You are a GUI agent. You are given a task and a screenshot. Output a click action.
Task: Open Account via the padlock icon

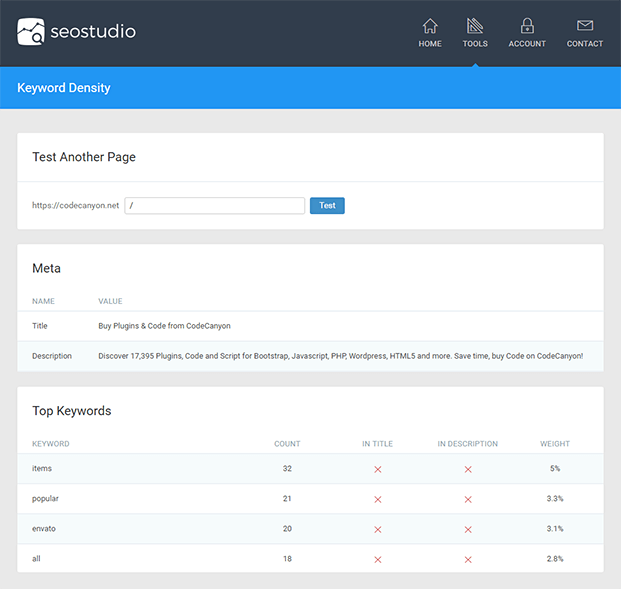point(527,26)
